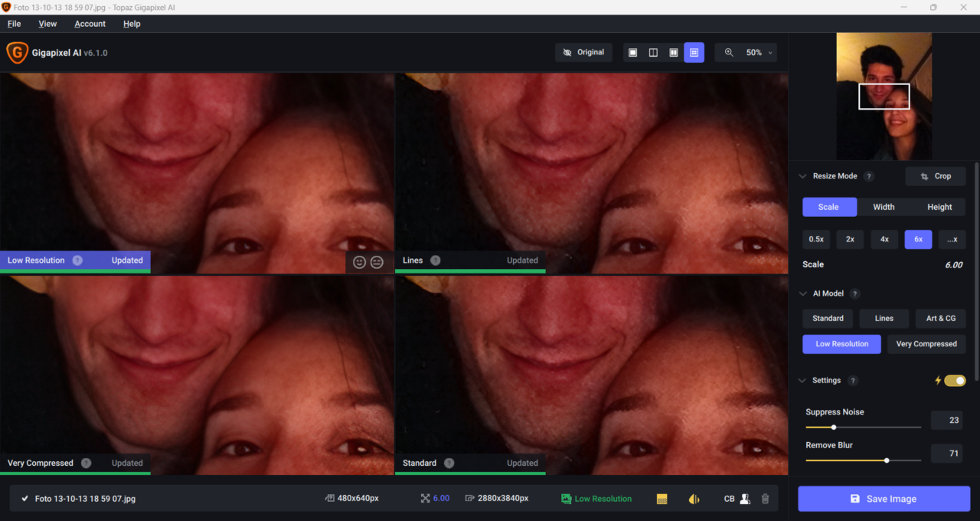Toggle the Original view eye button
Image resolution: width=980 pixels, height=521 pixels.
(x=583, y=53)
